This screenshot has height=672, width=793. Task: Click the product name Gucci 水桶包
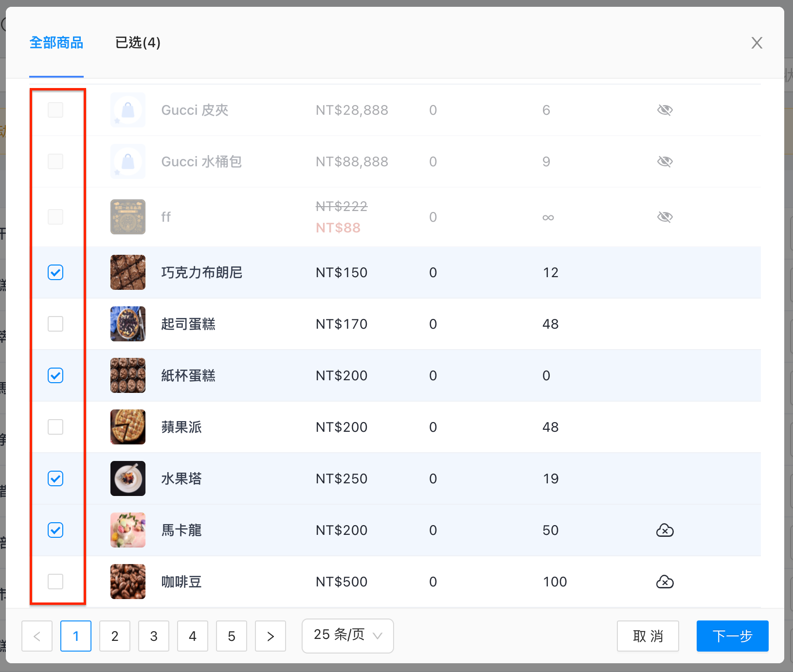[x=201, y=161]
